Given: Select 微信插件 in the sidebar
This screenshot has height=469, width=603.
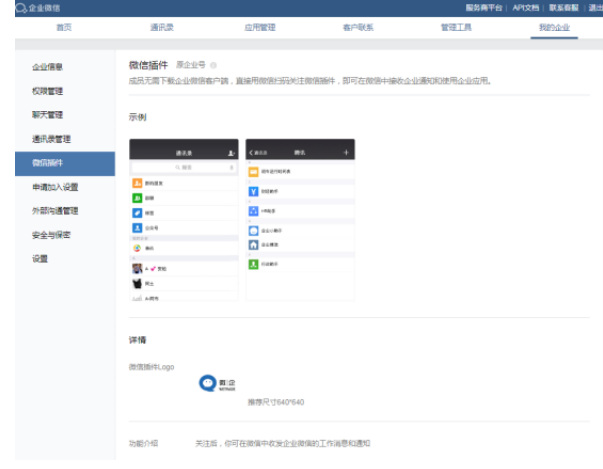Looking at the screenshot, I should pos(65,163).
